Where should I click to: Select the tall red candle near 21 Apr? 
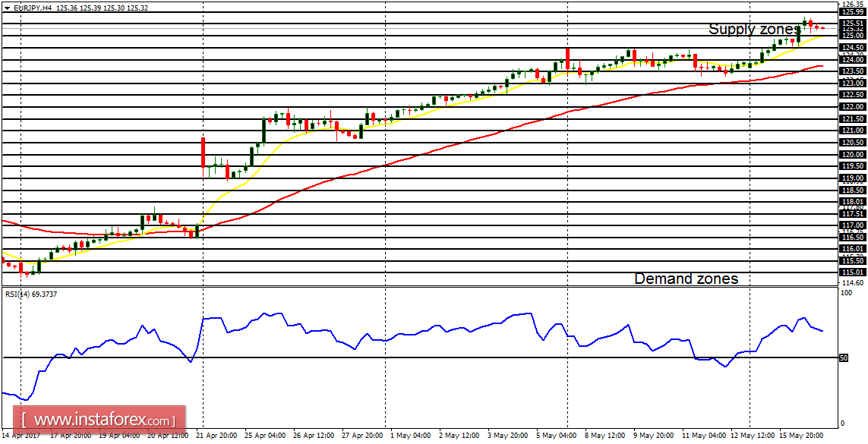click(x=204, y=152)
